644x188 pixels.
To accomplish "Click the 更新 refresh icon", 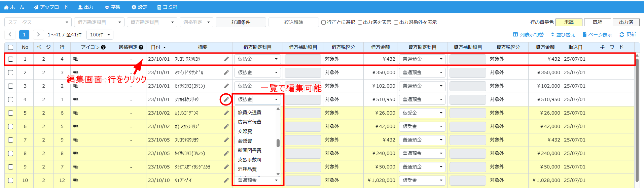I will (622, 35).
